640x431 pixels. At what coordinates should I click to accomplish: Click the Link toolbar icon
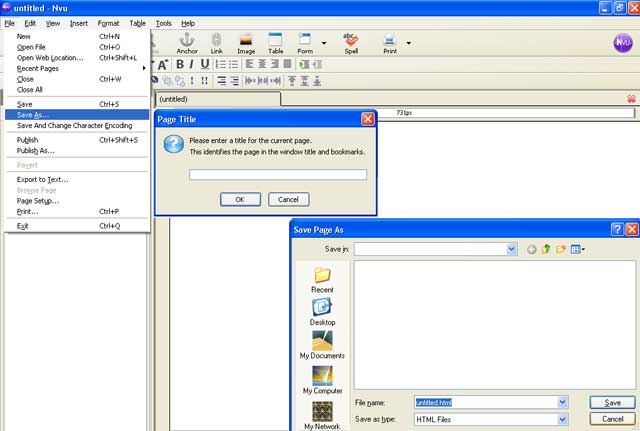(216, 43)
